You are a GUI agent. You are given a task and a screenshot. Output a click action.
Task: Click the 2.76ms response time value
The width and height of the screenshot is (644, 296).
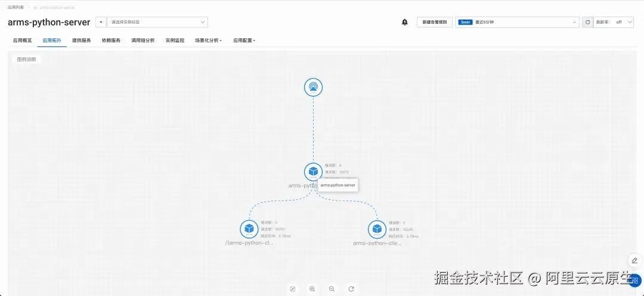coord(413,236)
